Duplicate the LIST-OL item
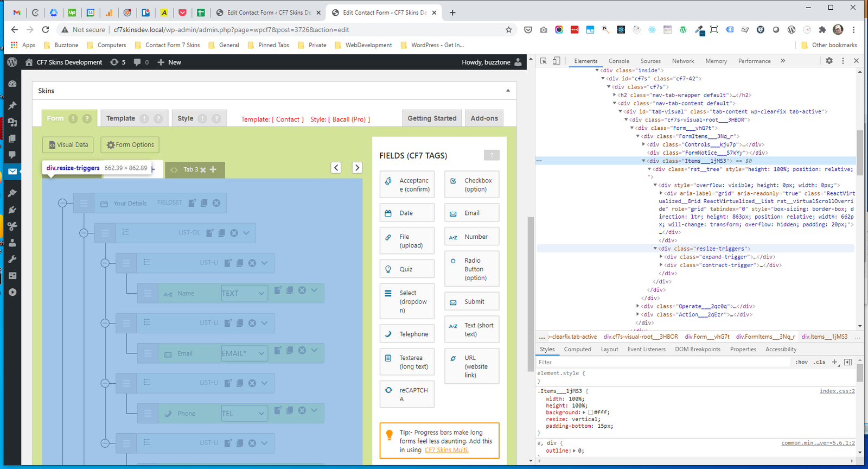 (x=222, y=233)
